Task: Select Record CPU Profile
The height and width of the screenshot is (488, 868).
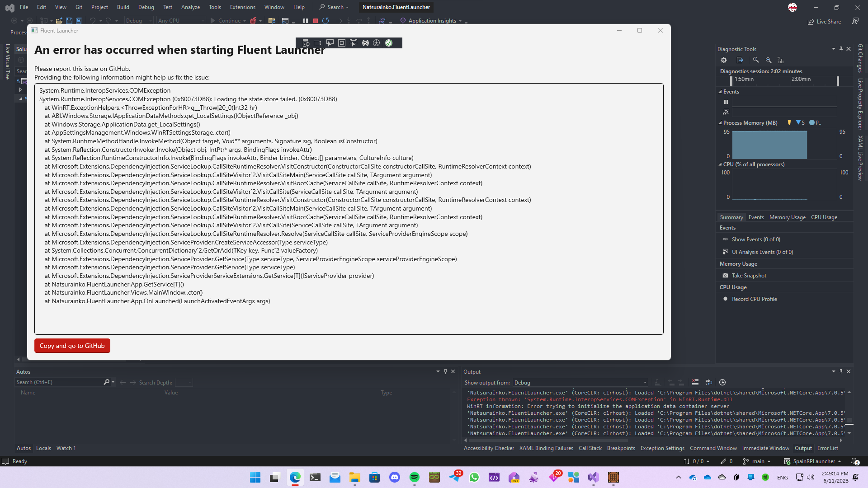Action: 755,299
